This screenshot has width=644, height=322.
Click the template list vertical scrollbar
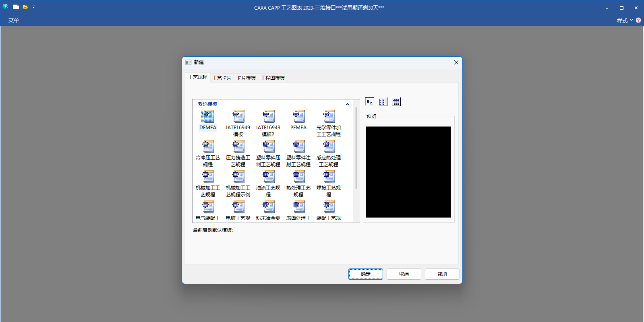(x=356, y=149)
